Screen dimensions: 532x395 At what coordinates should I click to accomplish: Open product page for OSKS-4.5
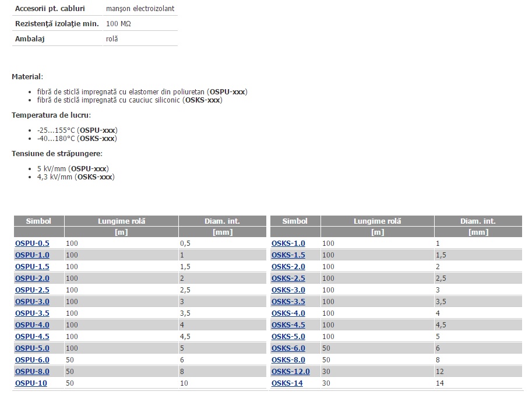(288, 325)
